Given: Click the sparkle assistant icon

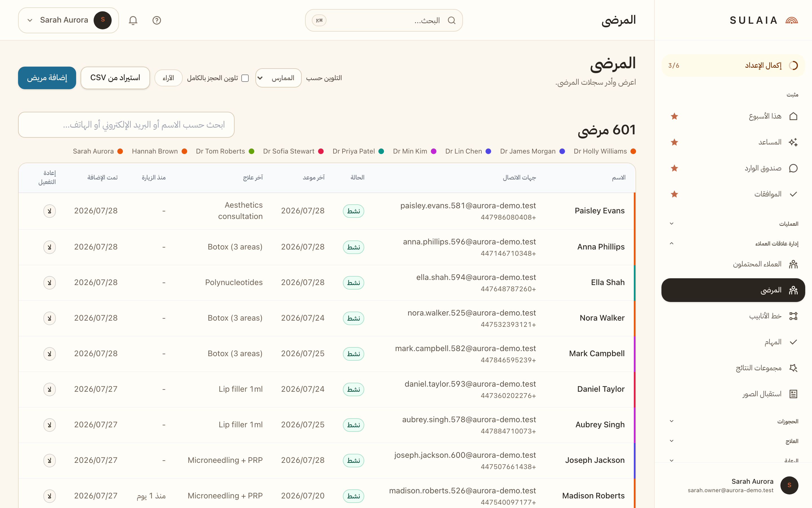Looking at the screenshot, I should click(793, 142).
